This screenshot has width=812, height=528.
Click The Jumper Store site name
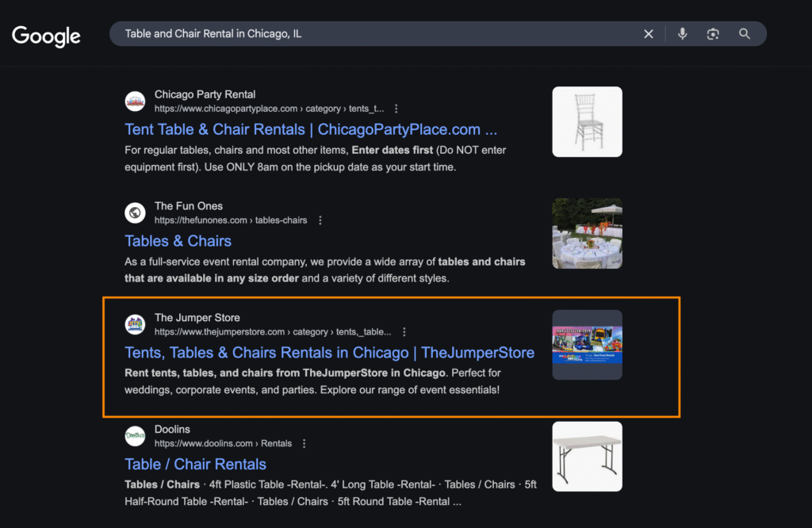197,318
